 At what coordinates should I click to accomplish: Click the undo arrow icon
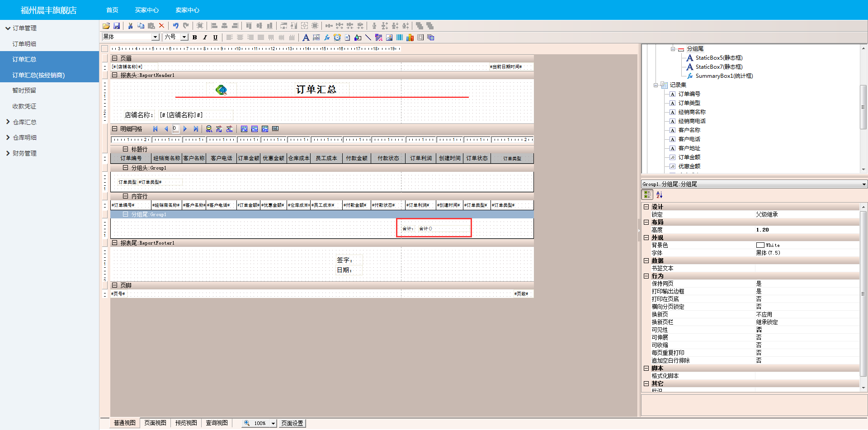coord(175,26)
